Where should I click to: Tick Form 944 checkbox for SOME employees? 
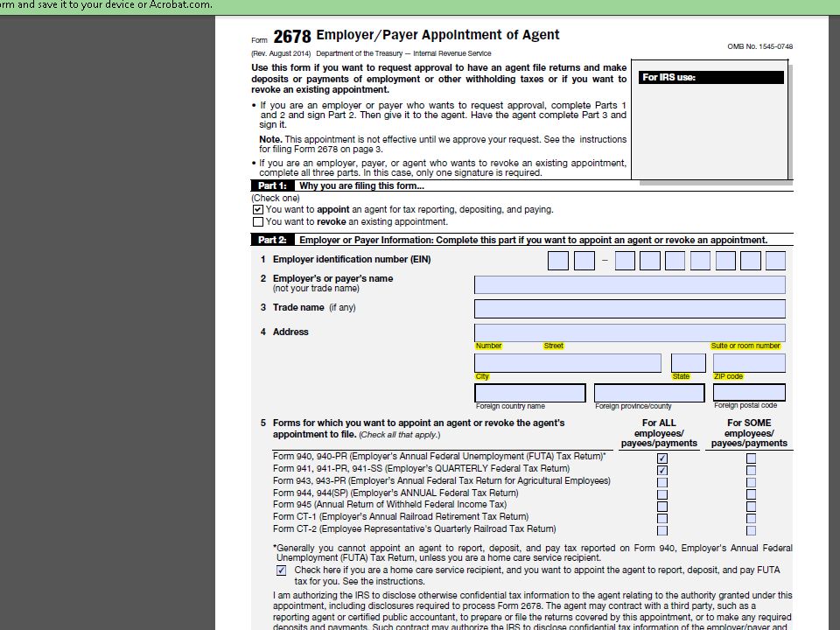(751, 494)
